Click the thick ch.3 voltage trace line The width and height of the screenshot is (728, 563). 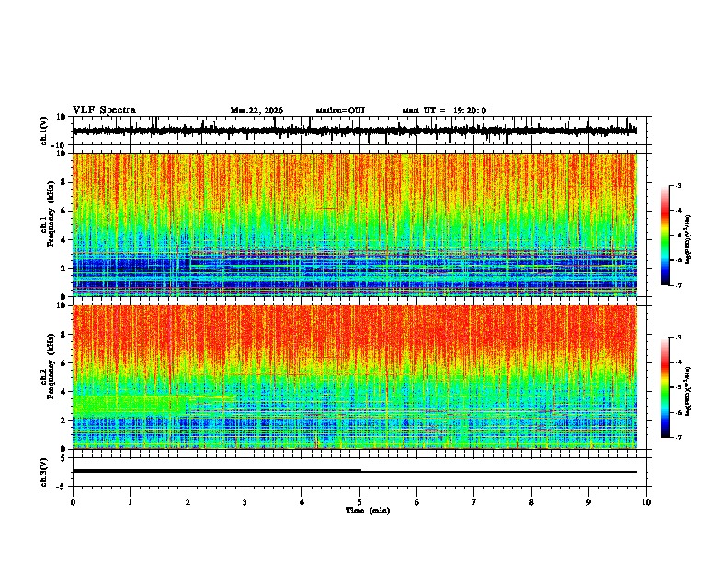pos(216,471)
